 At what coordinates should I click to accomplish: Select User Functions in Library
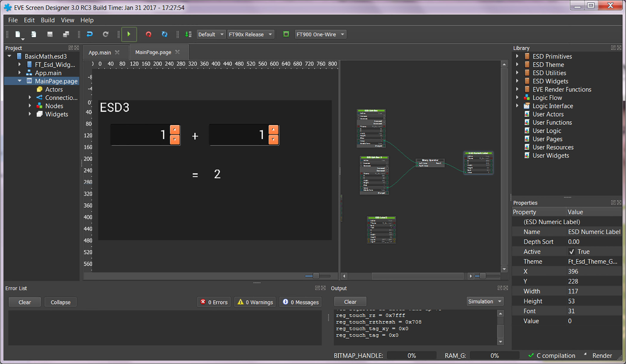[x=552, y=122]
